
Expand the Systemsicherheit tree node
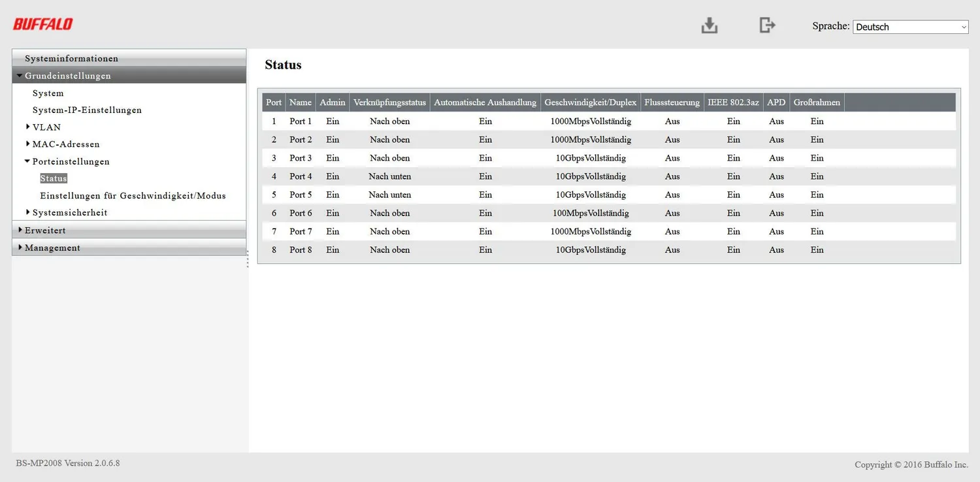pos(28,212)
